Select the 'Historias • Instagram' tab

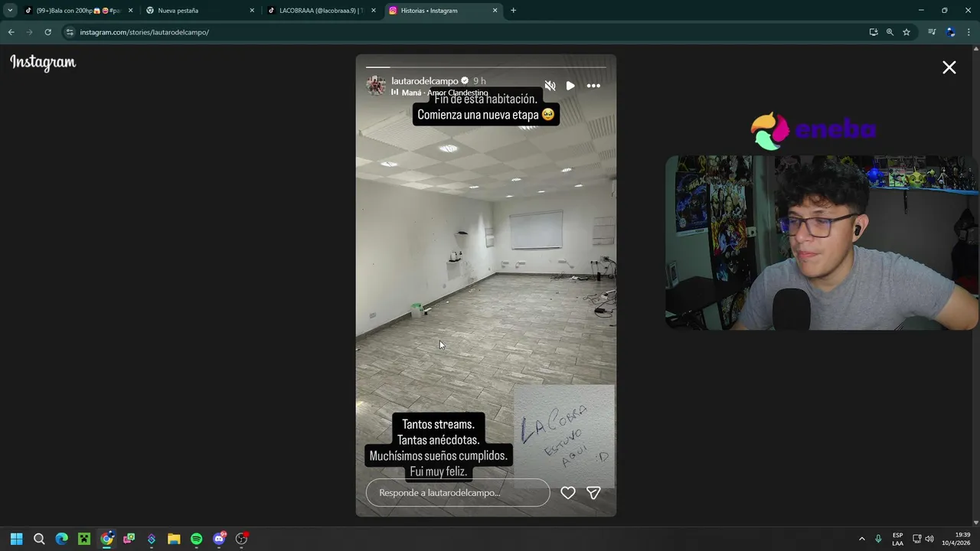click(x=443, y=11)
